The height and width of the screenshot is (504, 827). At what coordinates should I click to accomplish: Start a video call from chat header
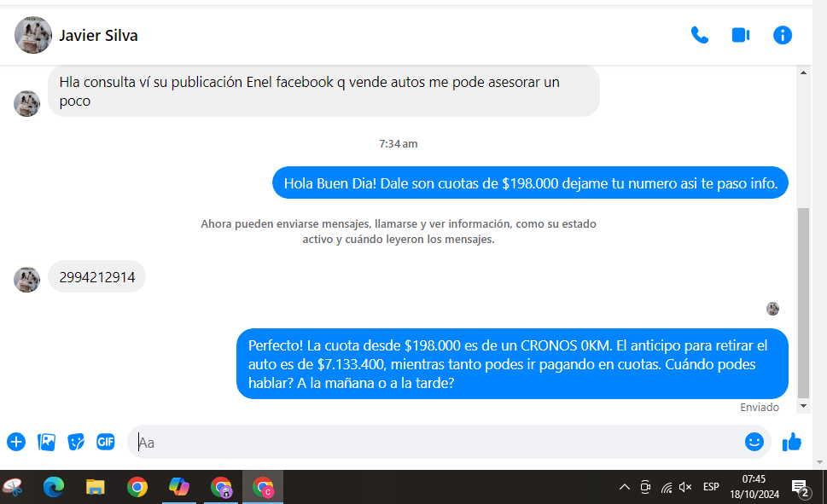(x=740, y=35)
